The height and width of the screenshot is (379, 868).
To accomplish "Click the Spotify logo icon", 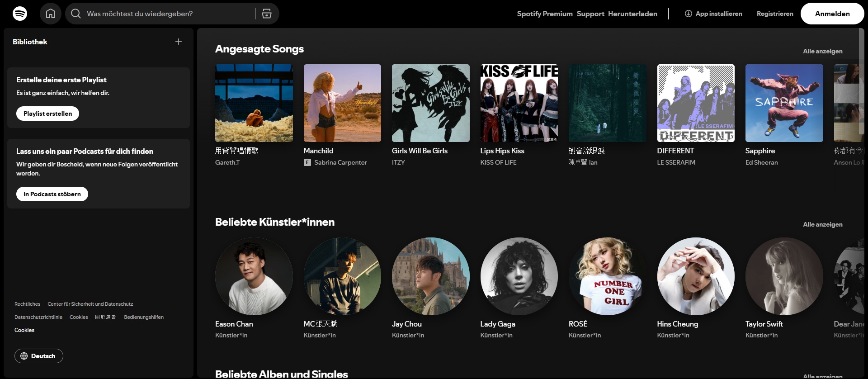I will pos(20,14).
